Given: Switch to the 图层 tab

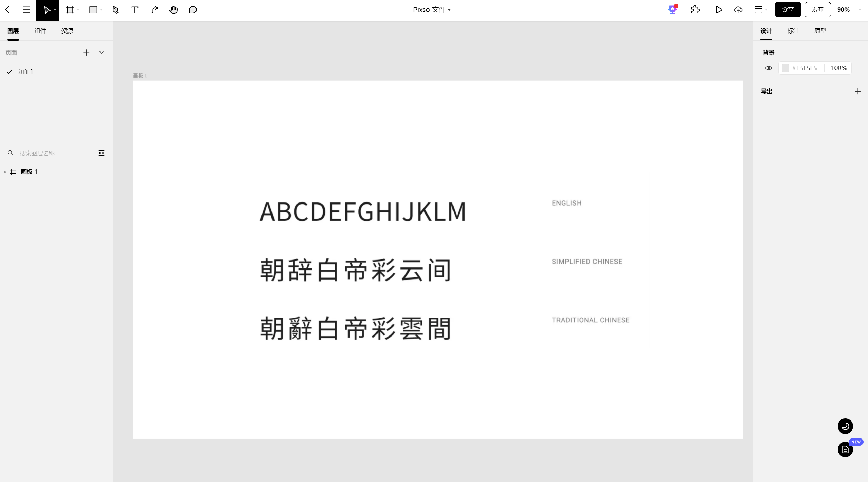Looking at the screenshot, I should pos(13,31).
